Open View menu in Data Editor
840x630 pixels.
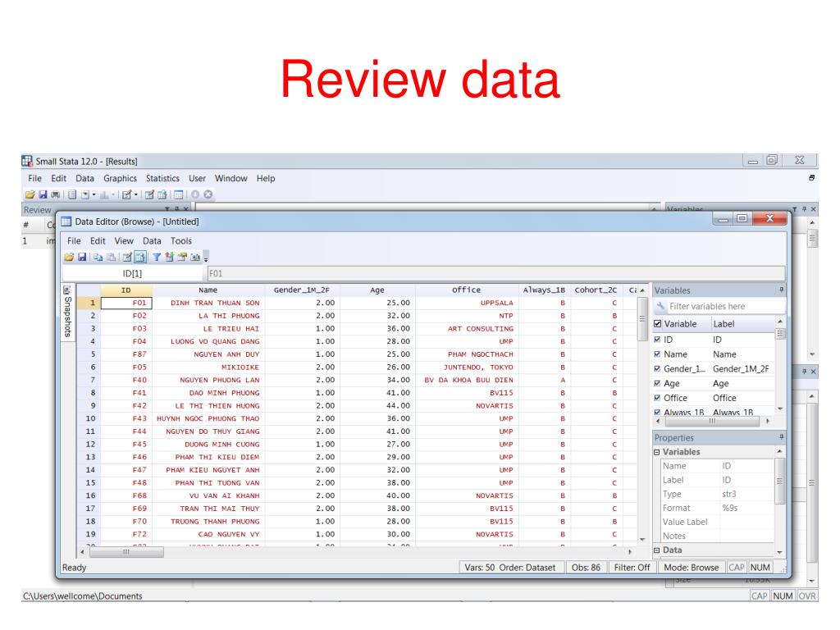124,241
